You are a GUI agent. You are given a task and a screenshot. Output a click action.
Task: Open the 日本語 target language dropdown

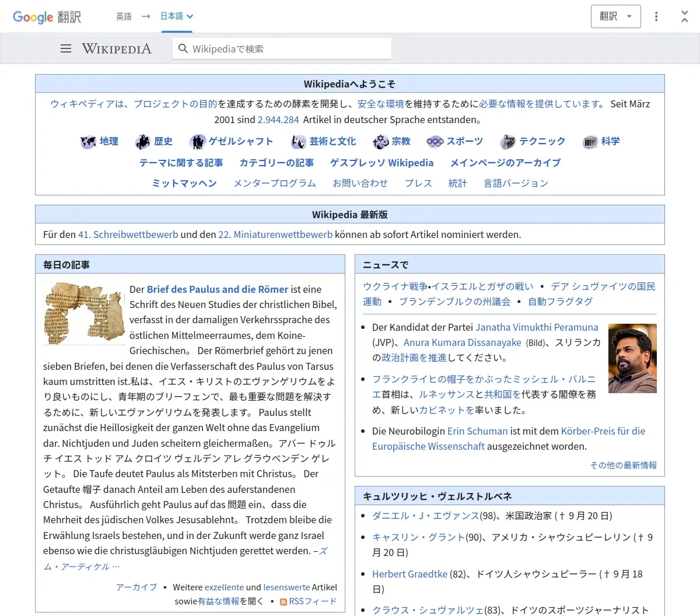(177, 16)
